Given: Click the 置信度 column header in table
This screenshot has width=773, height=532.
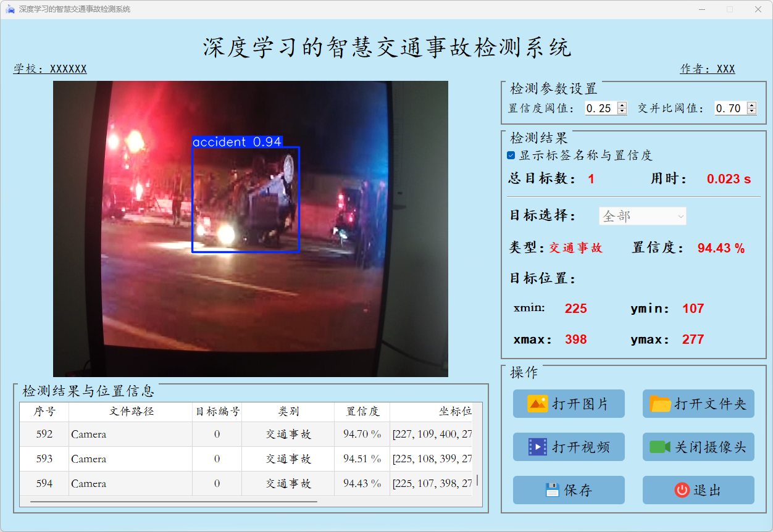Looking at the screenshot, I should [362, 412].
